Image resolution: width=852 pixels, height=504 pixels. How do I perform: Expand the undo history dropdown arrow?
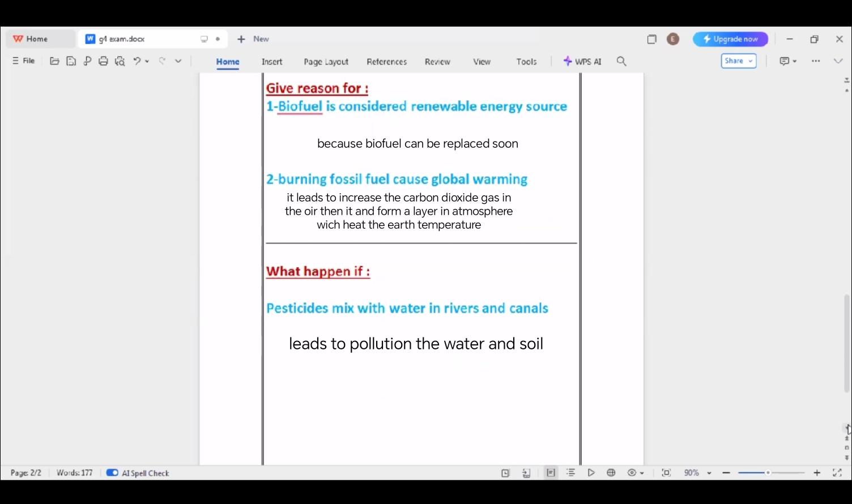[x=147, y=61]
